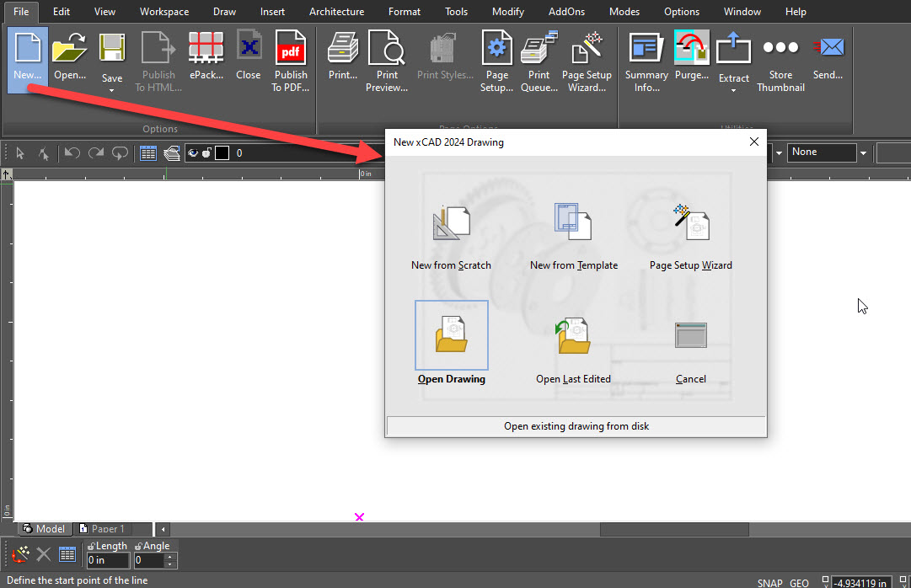
Task: Click the Send... mail icon
Action: pos(828,57)
